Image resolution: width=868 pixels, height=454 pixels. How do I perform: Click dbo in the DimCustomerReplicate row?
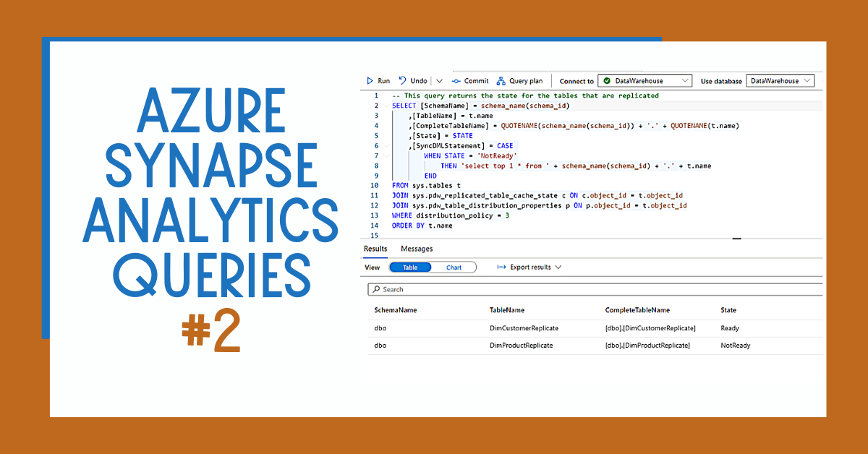point(380,328)
